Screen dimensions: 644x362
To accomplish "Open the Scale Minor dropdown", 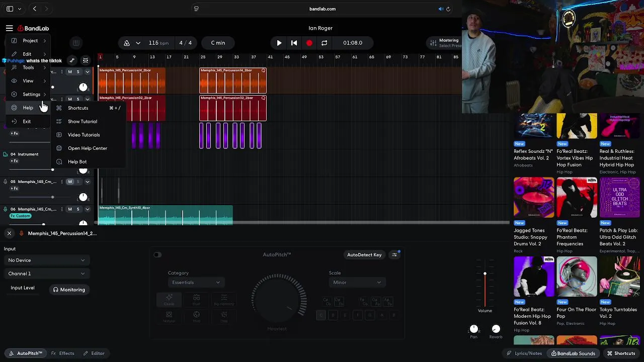I will click(357, 283).
